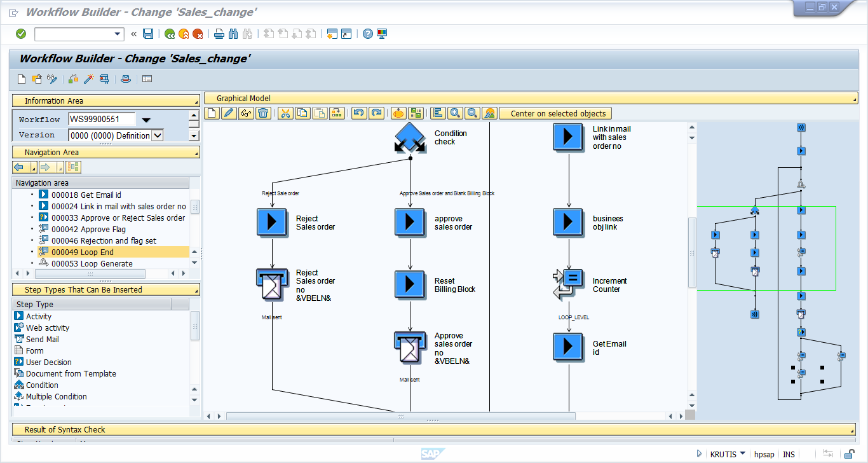The height and width of the screenshot is (463, 868).
Task: Click the Save icon in the standard toolbar
Action: pos(149,34)
